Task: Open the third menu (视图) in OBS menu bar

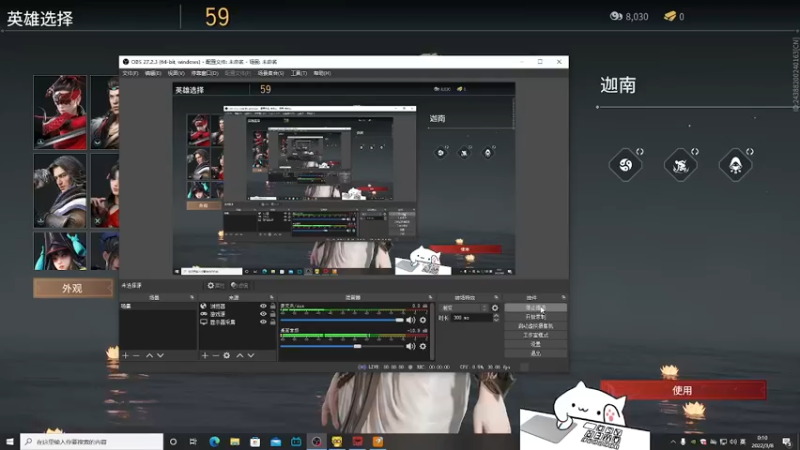Action: click(x=176, y=73)
